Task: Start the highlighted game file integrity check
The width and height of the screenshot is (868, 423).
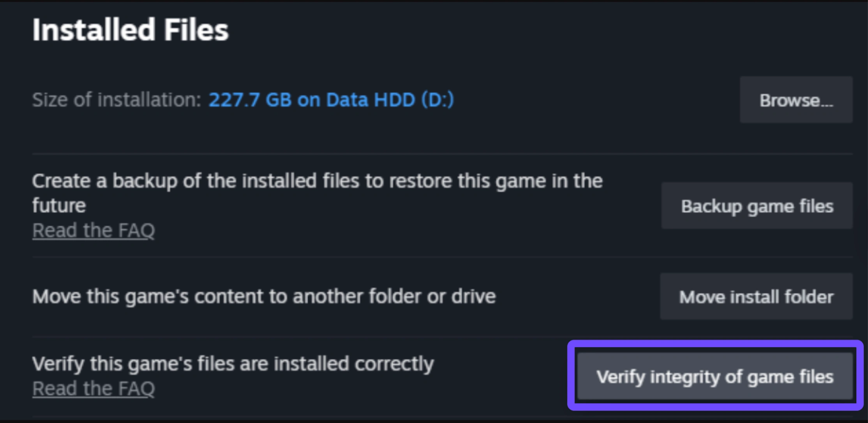Action: [x=714, y=376]
